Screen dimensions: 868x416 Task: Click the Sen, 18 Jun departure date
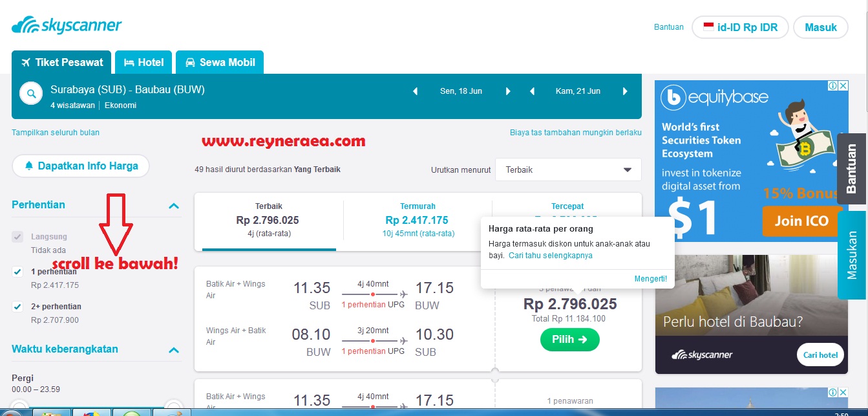461,91
